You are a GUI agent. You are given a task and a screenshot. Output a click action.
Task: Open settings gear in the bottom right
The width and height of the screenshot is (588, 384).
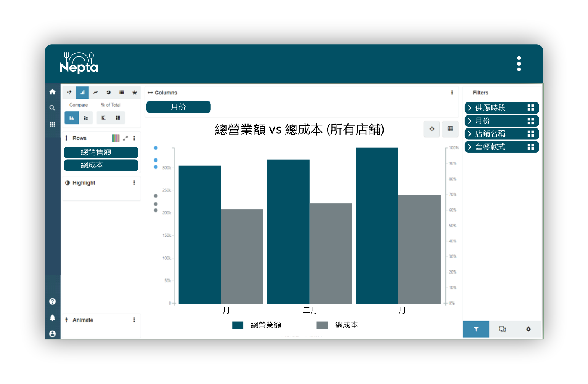point(528,329)
